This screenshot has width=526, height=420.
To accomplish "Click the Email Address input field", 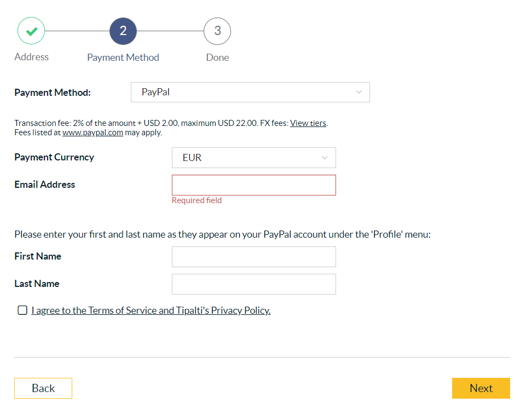I will (253, 185).
